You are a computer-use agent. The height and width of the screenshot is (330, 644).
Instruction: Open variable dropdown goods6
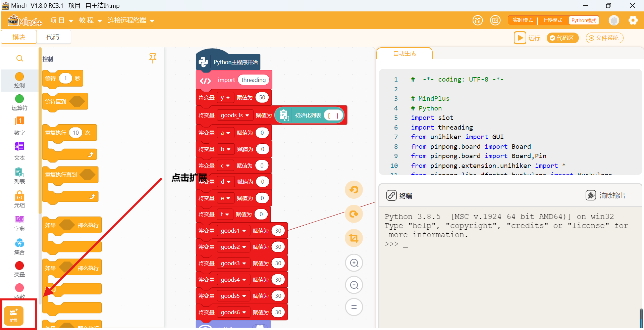pyautogui.click(x=233, y=312)
